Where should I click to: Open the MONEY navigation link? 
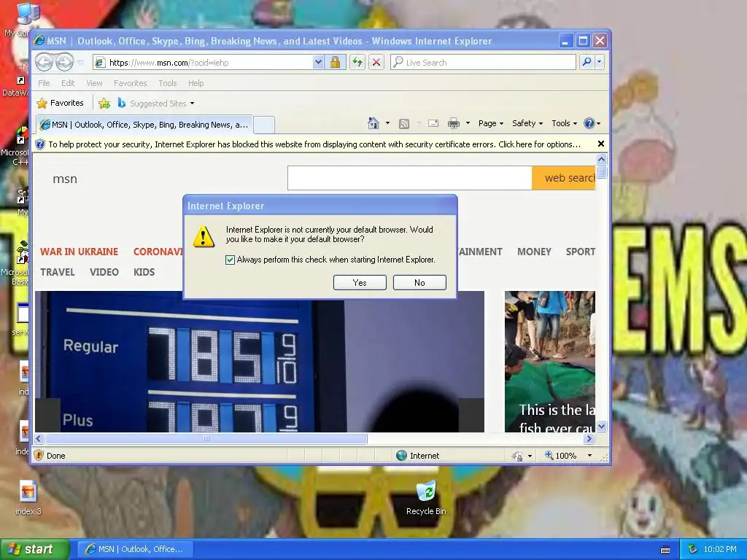pos(534,252)
